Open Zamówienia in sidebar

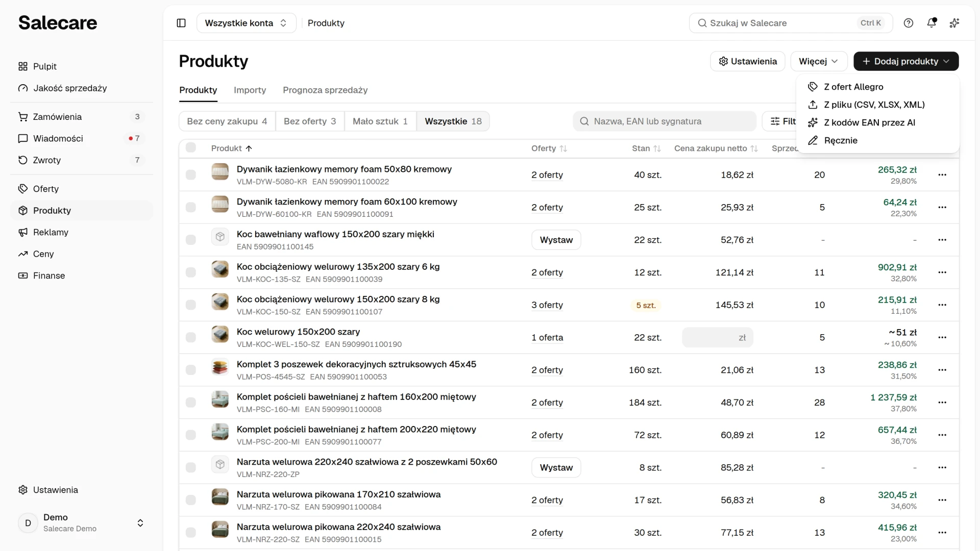pyautogui.click(x=82, y=117)
